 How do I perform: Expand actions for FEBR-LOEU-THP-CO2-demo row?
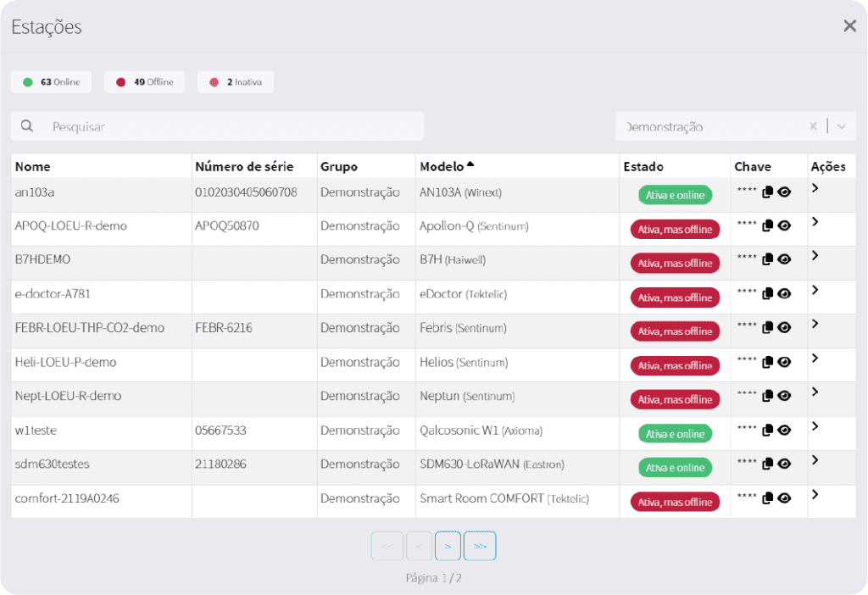click(815, 324)
